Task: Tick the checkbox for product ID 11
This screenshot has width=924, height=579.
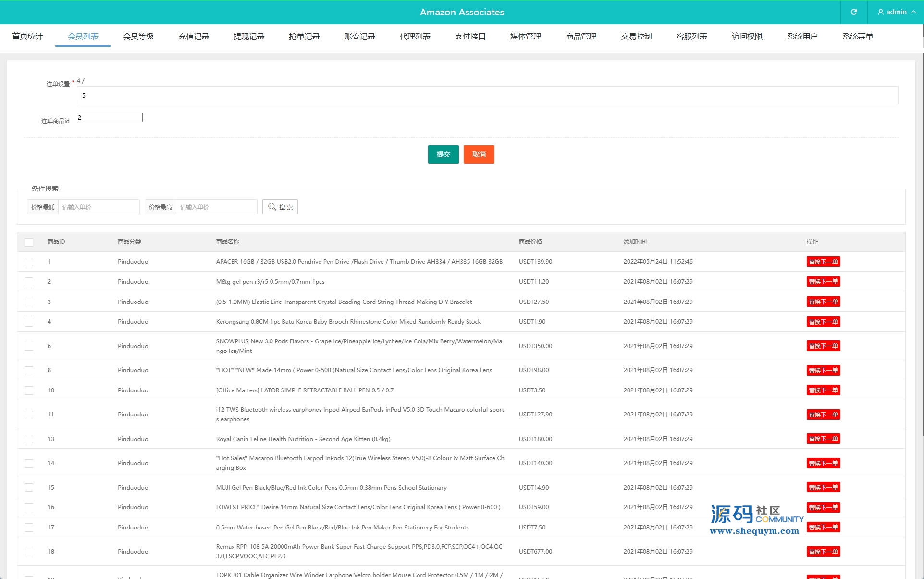Action: tap(29, 415)
